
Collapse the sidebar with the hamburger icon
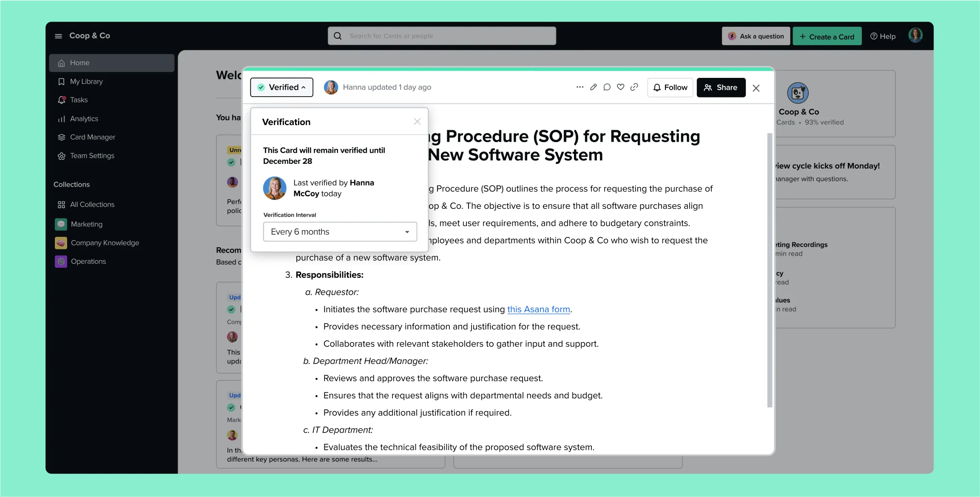coord(58,36)
